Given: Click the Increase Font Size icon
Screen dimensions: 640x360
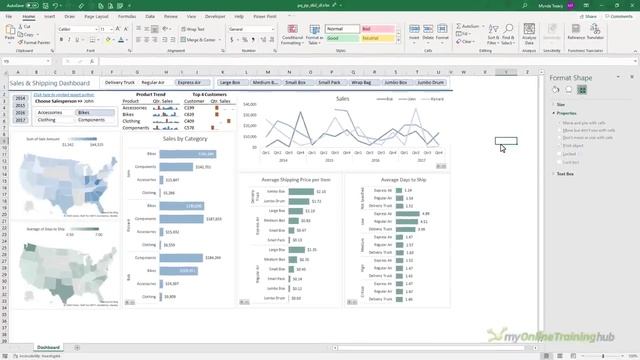Looking at the screenshot, I should pyautogui.click(x=118, y=29).
